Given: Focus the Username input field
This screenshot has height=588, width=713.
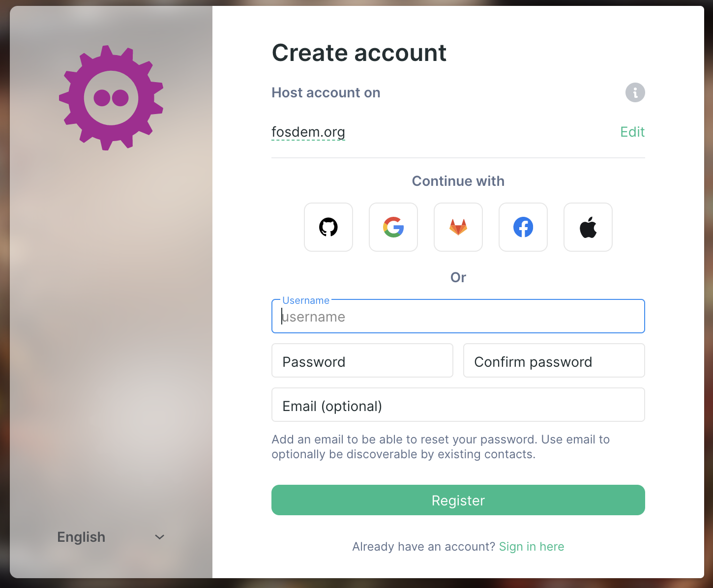Looking at the screenshot, I should coord(458,317).
